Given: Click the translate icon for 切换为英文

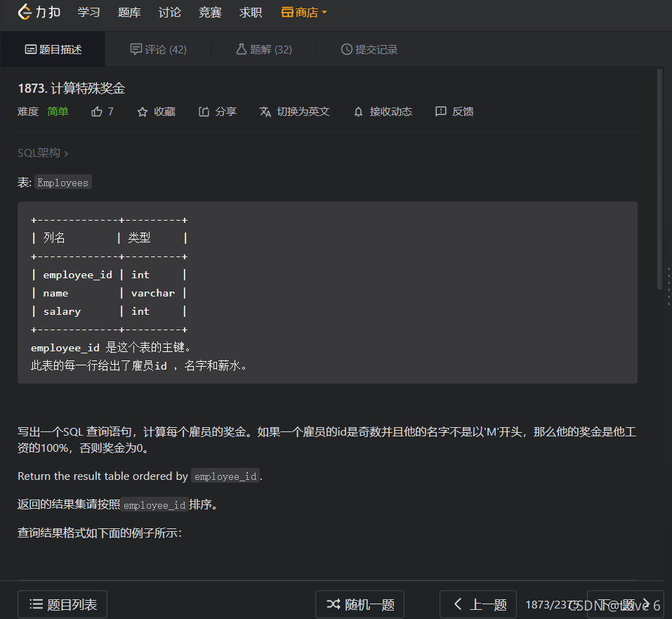Looking at the screenshot, I should point(265,112).
